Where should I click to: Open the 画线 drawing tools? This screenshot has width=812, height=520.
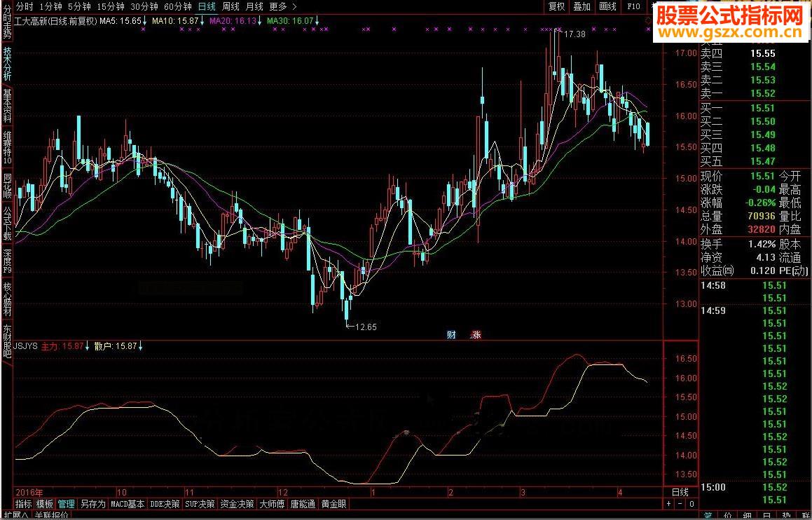(x=607, y=7)
